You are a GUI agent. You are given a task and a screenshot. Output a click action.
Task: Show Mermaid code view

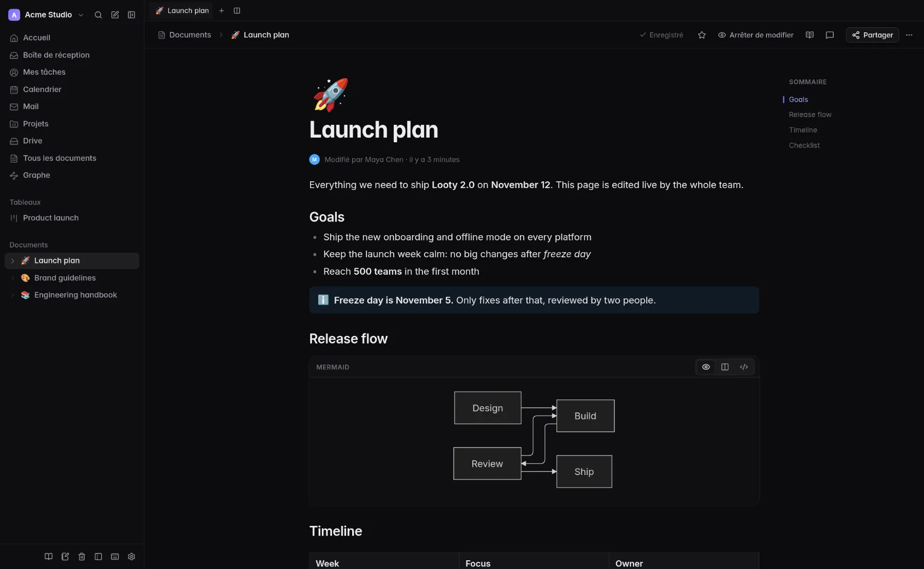[744, 367]
